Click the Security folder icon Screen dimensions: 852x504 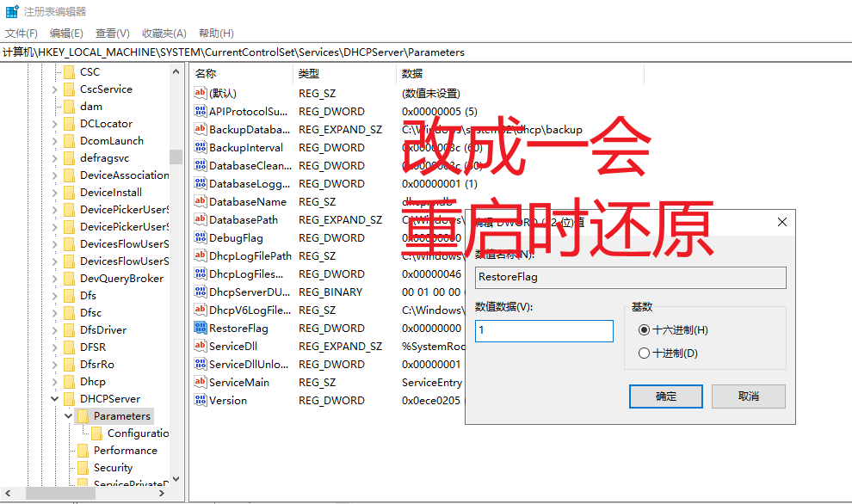83,468
